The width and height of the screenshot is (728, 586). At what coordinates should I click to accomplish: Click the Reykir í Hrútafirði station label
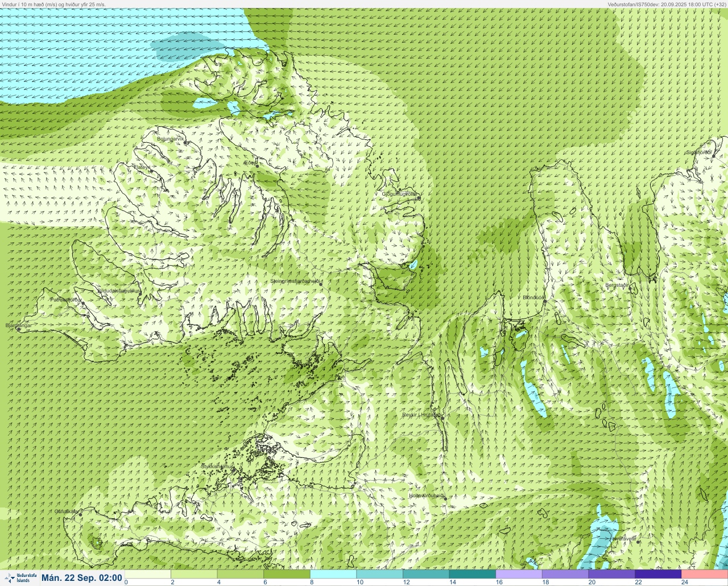(x=421, y=415)
